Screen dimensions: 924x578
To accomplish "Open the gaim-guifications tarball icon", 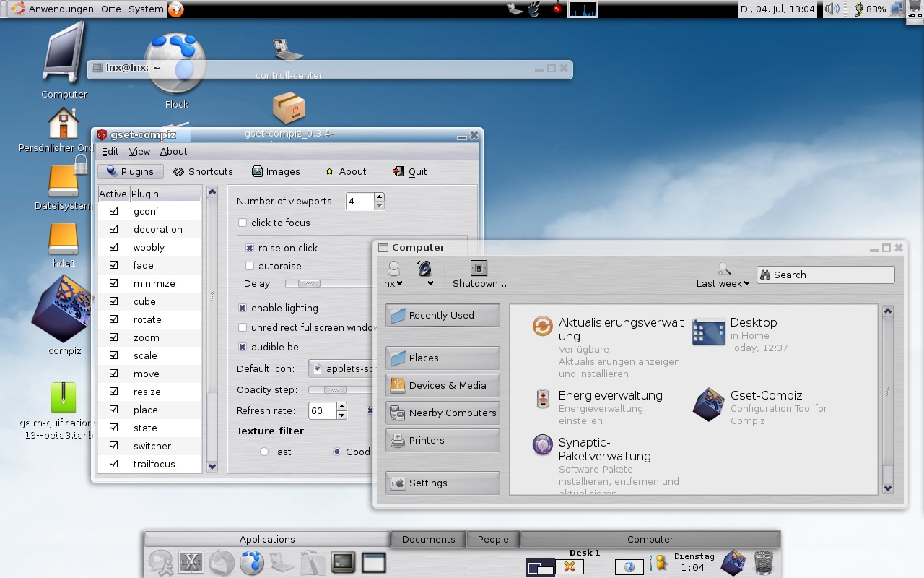I will [x=64, y=398].
